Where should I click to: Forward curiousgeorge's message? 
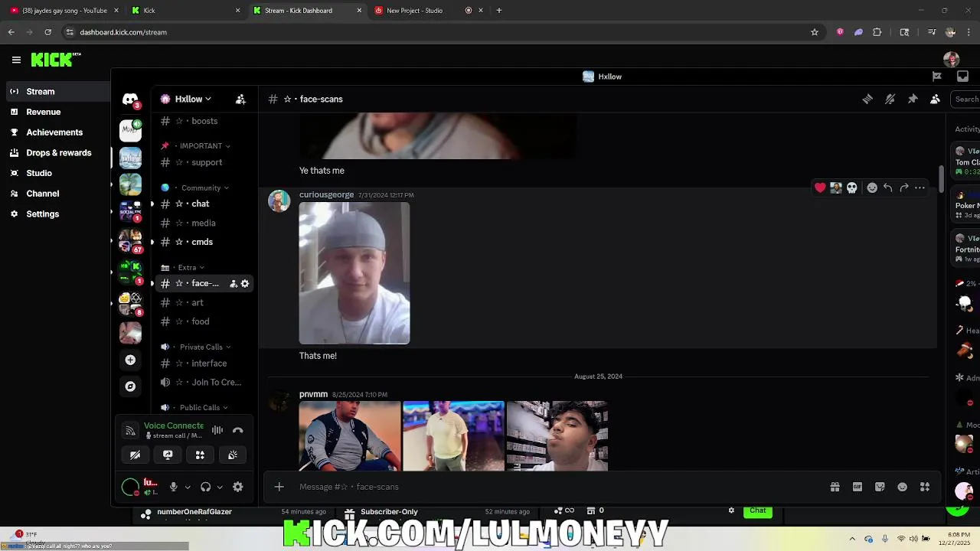pos(904,187)
